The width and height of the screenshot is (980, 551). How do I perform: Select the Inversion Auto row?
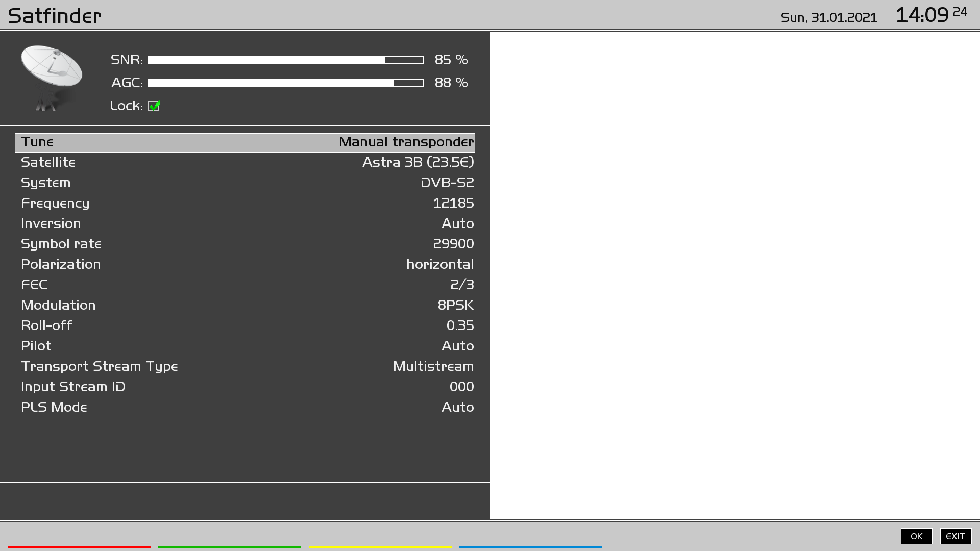point(245,223)
